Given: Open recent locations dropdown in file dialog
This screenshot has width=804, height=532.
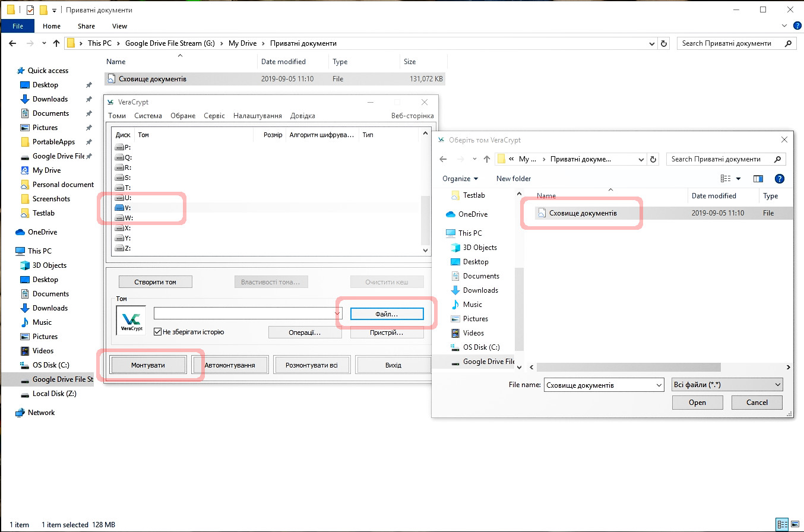Looking at the screenshot, I should click(x=474, y=159).
